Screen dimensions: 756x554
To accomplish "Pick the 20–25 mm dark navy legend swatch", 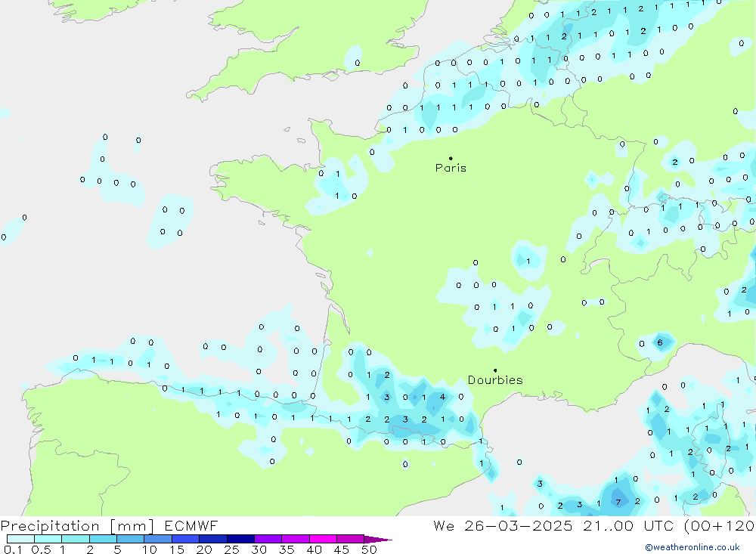I will [x=213, y=539].
